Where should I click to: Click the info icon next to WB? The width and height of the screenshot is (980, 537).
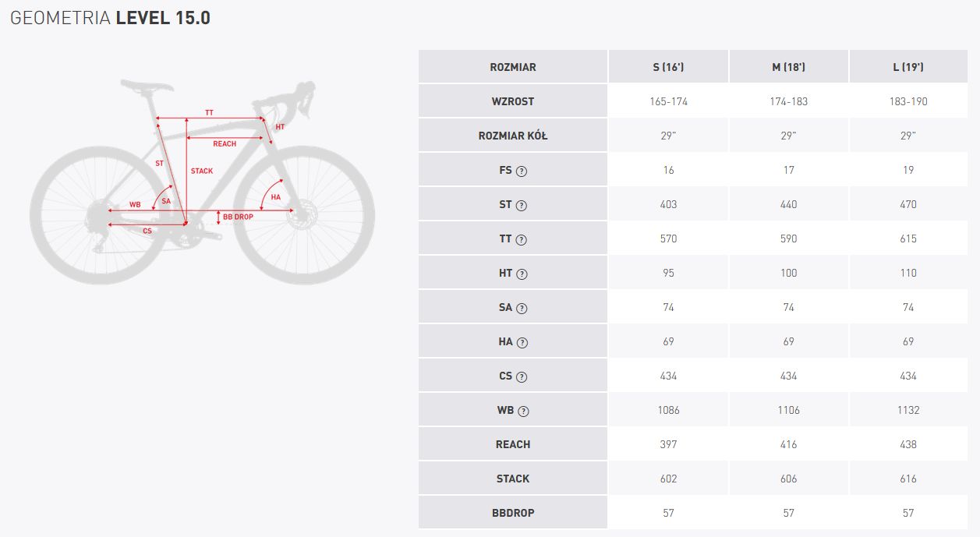(524, 411)
